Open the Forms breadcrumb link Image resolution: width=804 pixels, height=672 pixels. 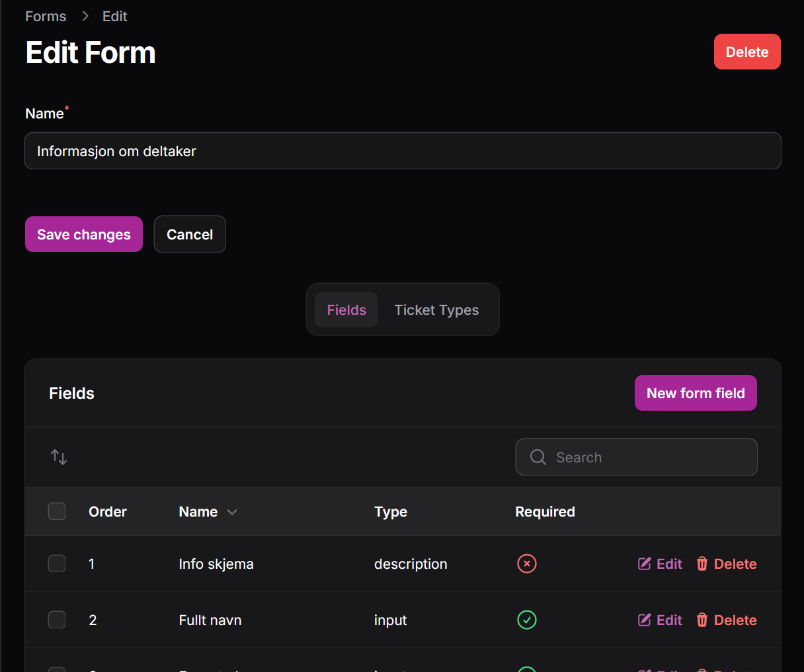(x=46, y=17)
